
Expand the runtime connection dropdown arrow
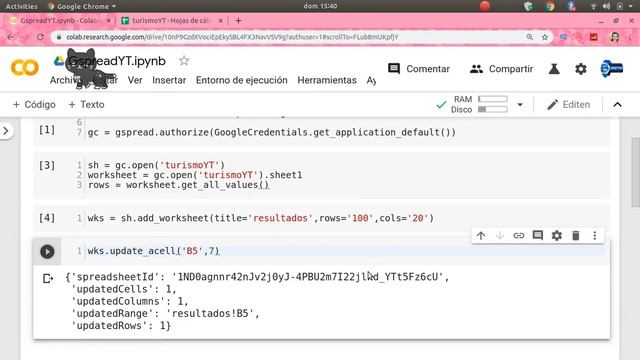coord(520,104)
